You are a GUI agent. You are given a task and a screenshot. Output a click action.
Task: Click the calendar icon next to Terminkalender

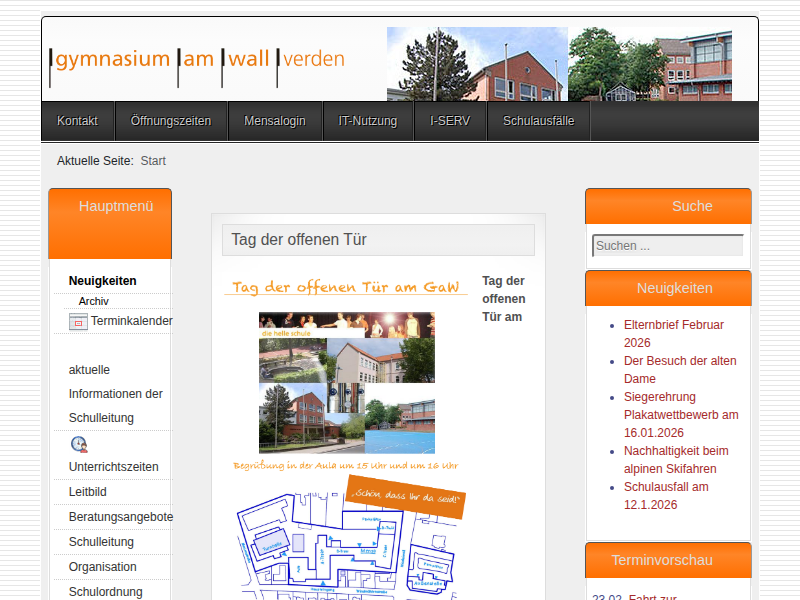[x=78, y=322]
